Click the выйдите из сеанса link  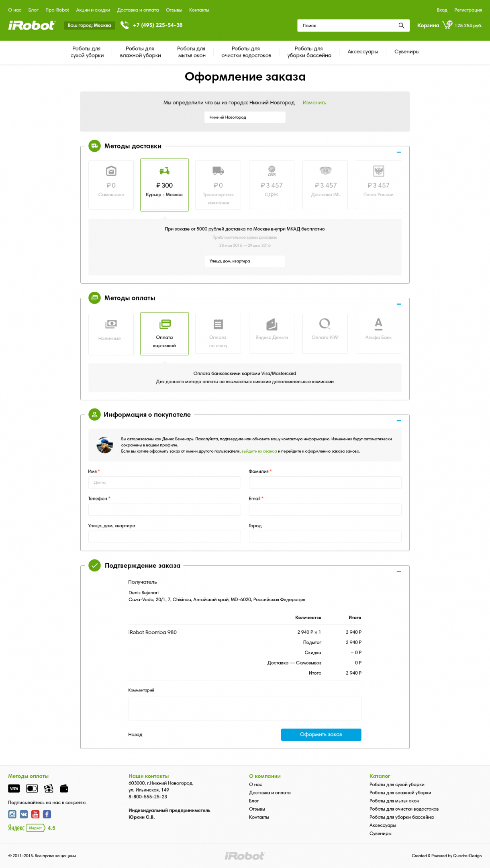click(259, 451)
